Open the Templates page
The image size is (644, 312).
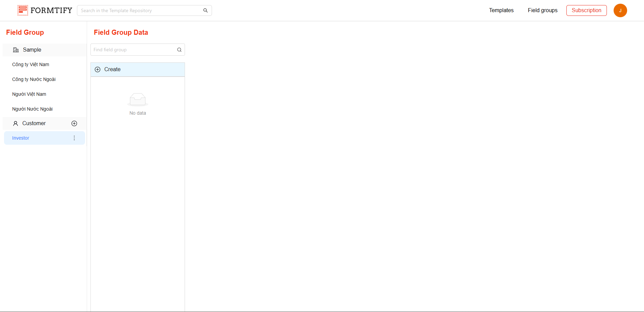501,10
